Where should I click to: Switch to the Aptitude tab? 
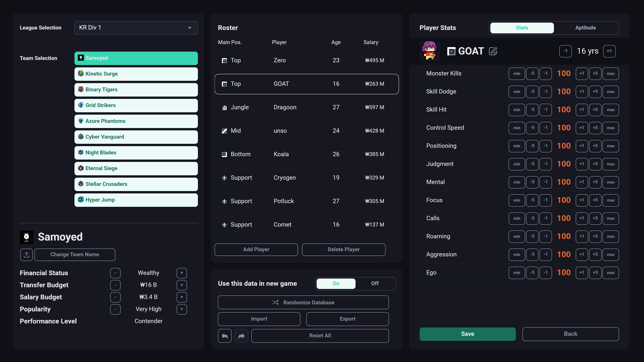point(585,28)
